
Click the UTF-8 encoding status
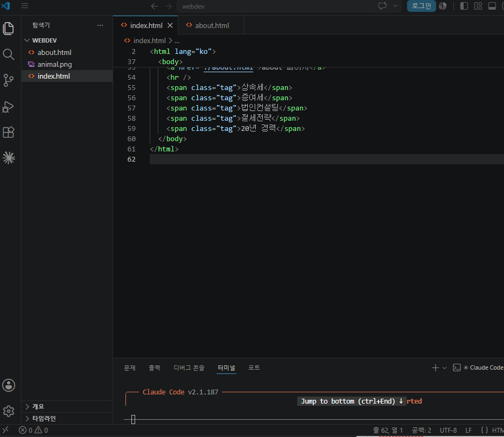448,430
